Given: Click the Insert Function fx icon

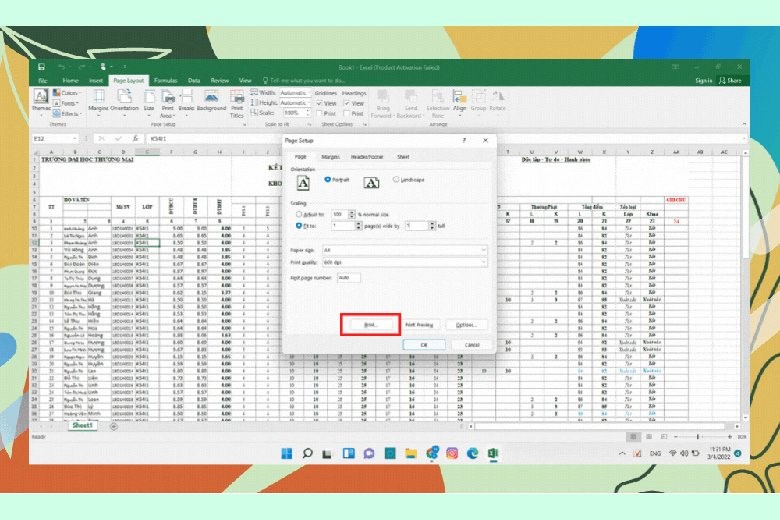Looking at the screenshot, I should click(x=135, y=139).
